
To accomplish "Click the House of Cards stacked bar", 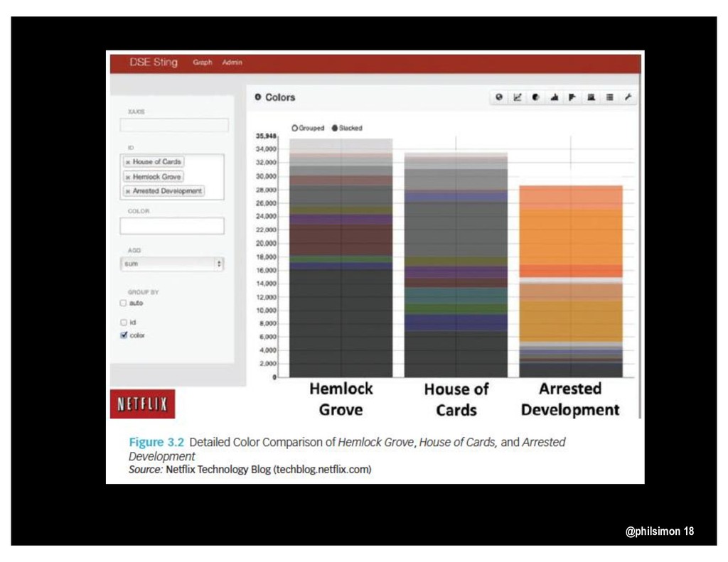I will 456,264.
